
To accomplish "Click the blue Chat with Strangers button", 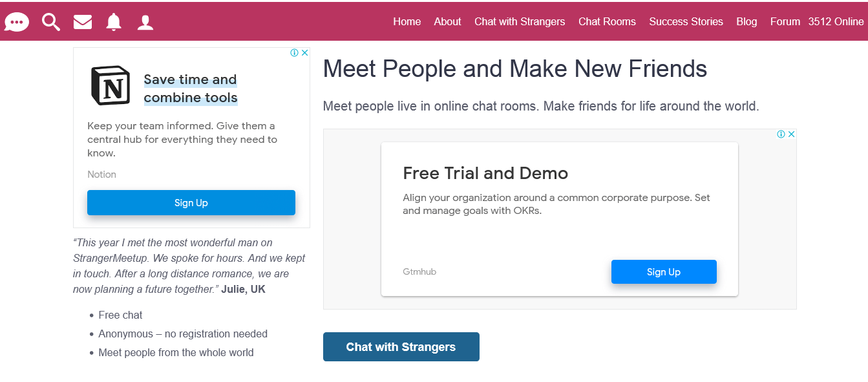I will click(401, 347).
